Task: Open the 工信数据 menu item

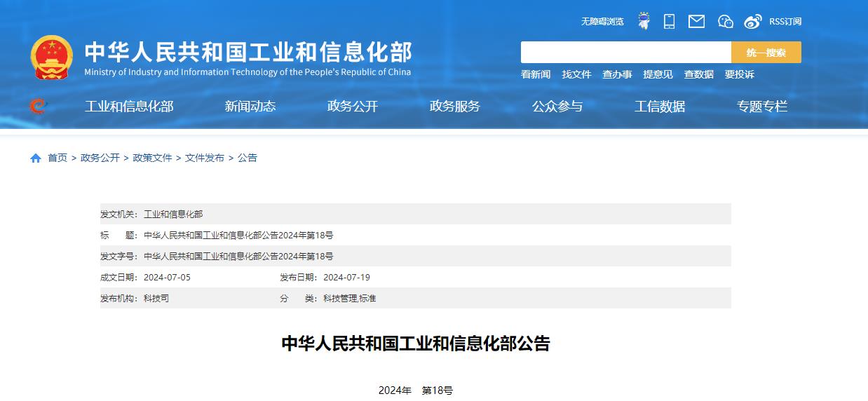Action: click(660, 107)
